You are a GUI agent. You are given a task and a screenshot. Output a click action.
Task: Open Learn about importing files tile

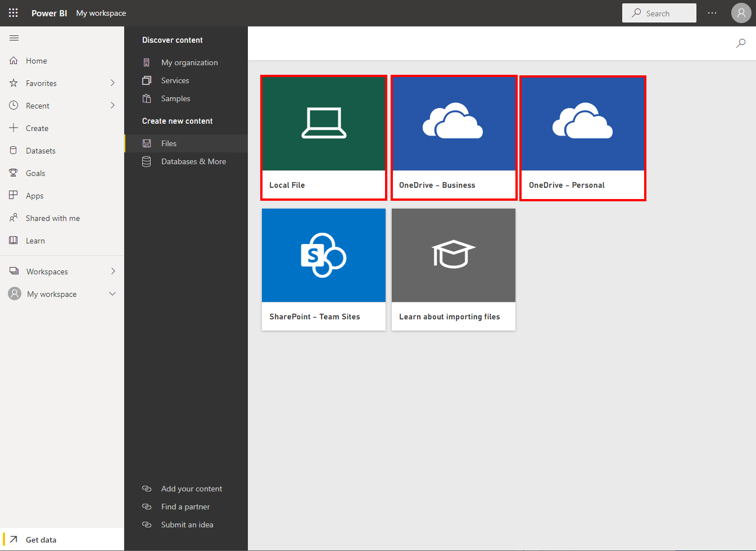point(454,269)
